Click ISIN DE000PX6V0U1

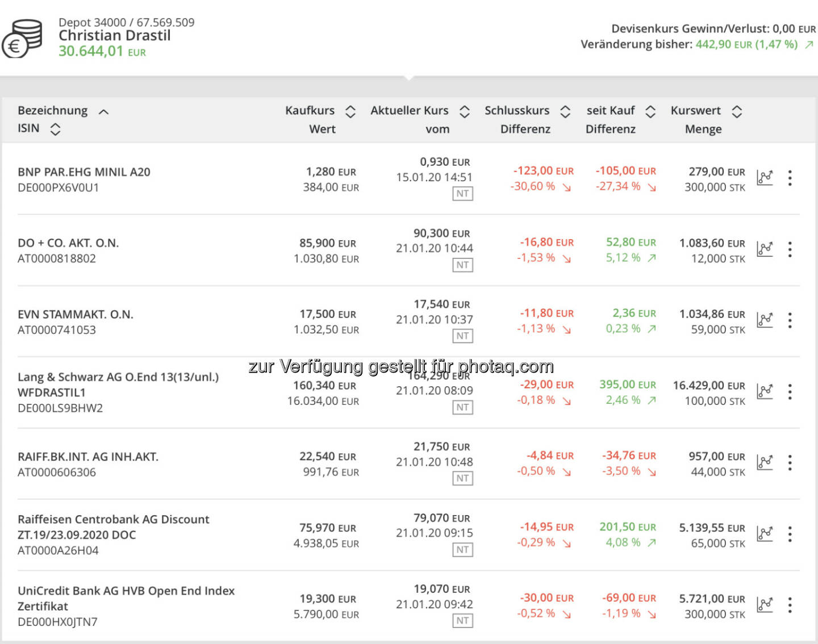click(x=58, y=187)
